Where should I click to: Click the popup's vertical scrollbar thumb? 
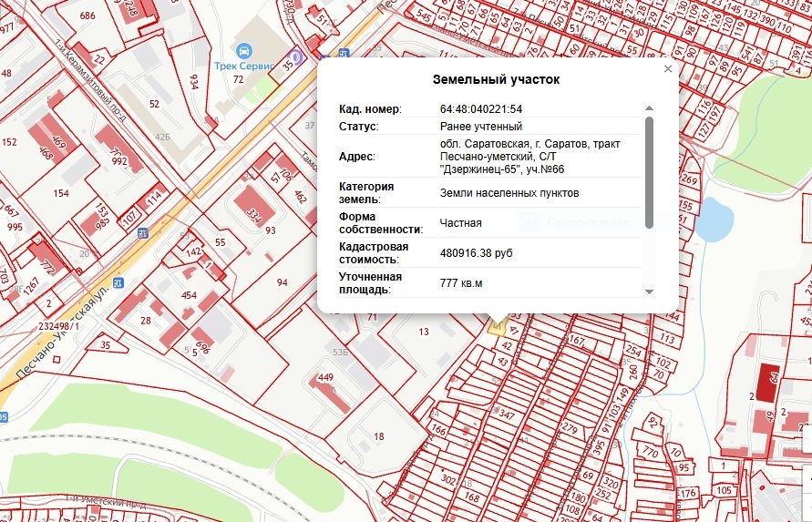(649, 171)
